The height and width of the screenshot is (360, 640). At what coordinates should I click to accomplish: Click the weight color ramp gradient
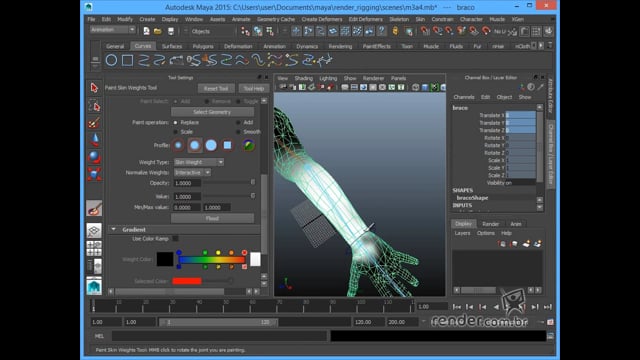(211, 260)
